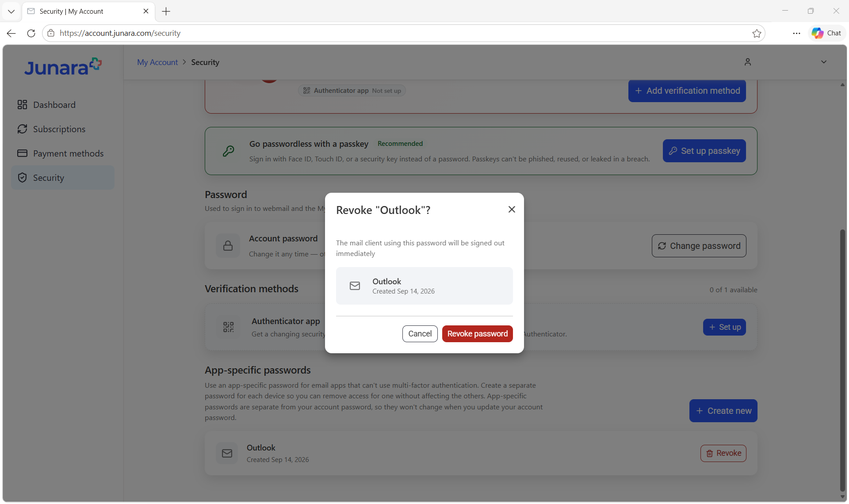Click Add verification method button

click(687, 91)
